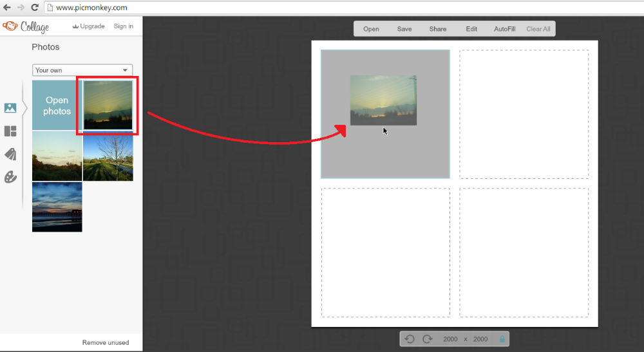Screen dimensions: 644x352
Task: Click the browser forward arrow
Action: tap(21, 7)
